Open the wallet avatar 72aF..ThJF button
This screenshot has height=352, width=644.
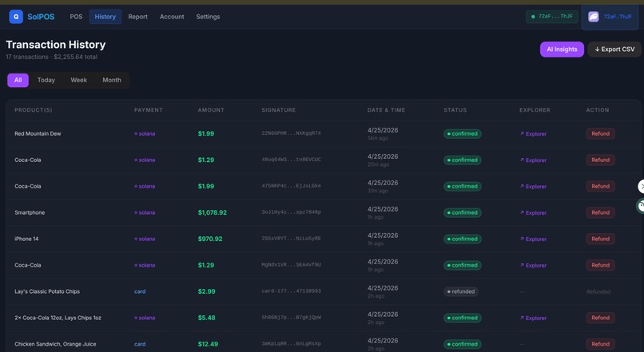610,17
